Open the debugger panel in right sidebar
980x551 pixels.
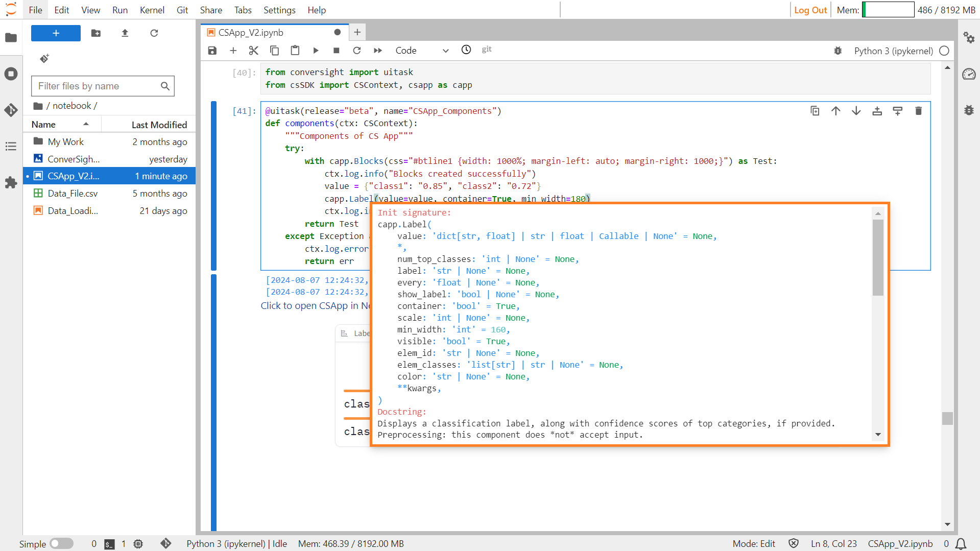click(x=969, y=110)
